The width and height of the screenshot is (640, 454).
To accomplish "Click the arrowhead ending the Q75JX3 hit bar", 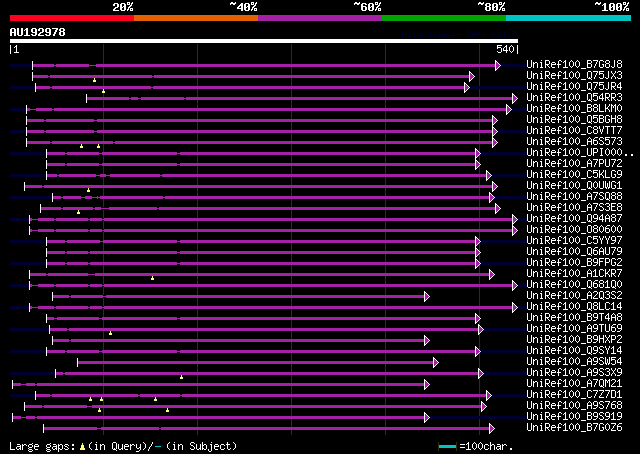I will tap(472, 76).
